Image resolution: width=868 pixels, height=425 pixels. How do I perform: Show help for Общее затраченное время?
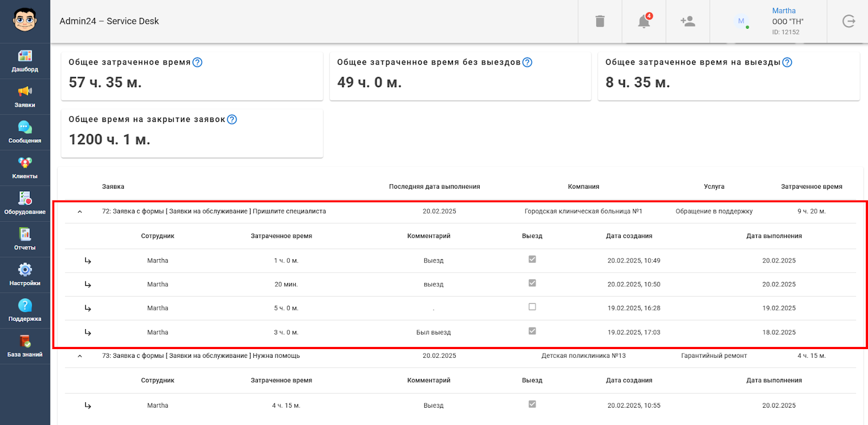coord(197,62)
